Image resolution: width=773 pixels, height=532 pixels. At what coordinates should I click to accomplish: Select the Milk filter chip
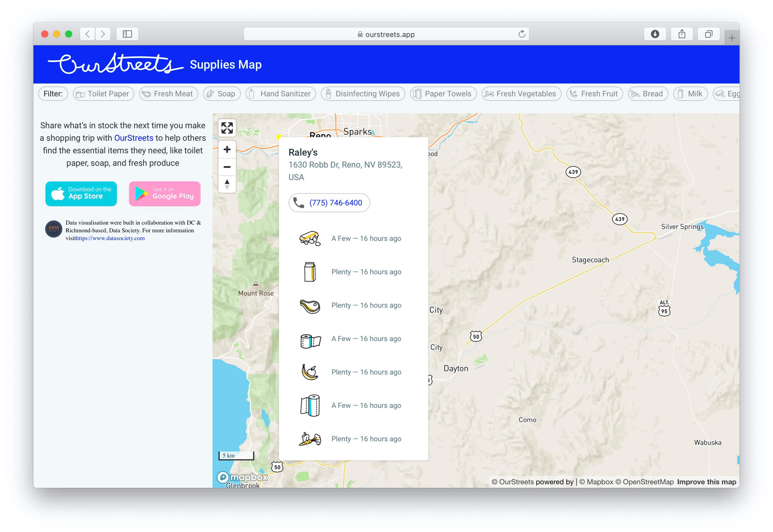(690, 94)
